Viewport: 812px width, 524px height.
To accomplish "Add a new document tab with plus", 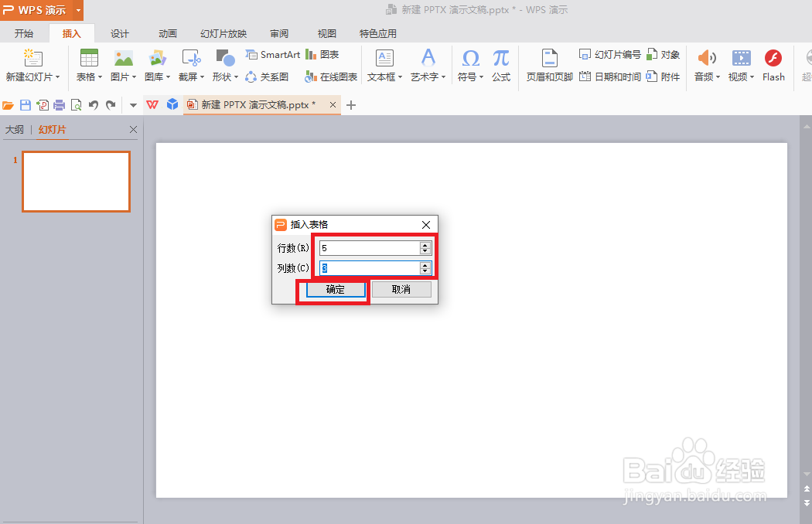I will [351, 105].
